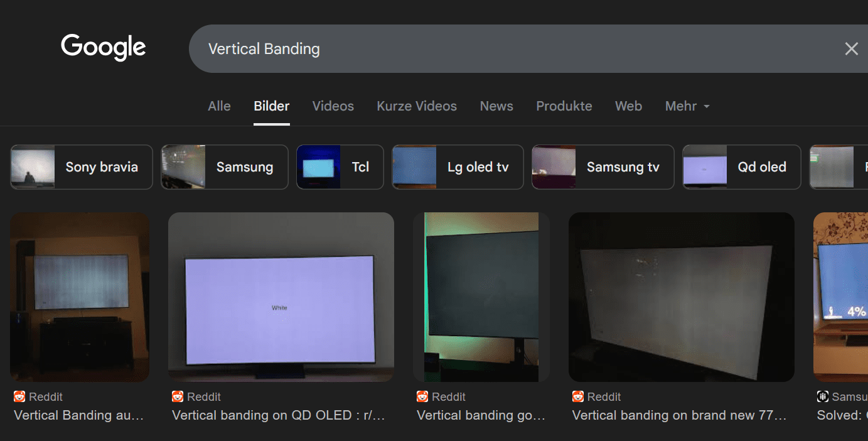
Task: Filter by Tcl chip
Action: [340, 167]
